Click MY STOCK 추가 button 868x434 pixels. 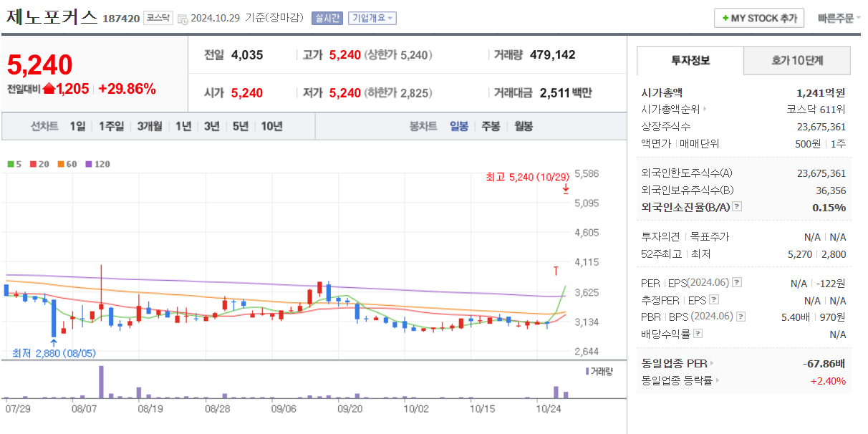pyautogui.click(x=759, y=18)
